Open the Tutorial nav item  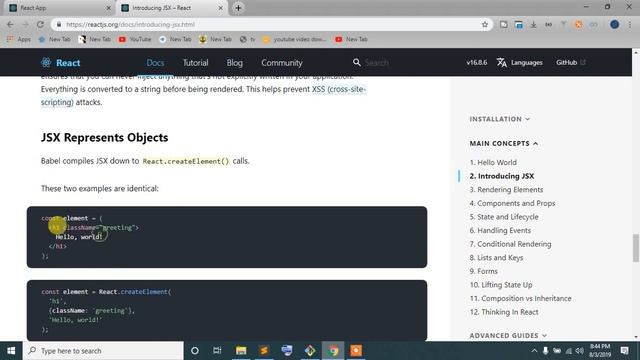(195, 62)
